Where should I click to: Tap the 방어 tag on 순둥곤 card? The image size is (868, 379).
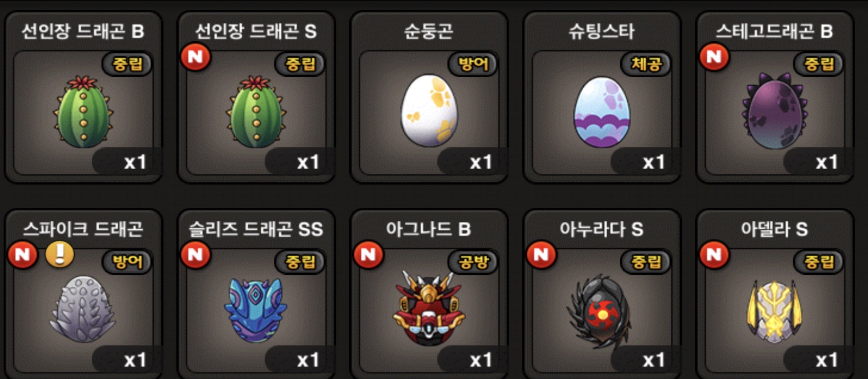[x=473, y=64]
